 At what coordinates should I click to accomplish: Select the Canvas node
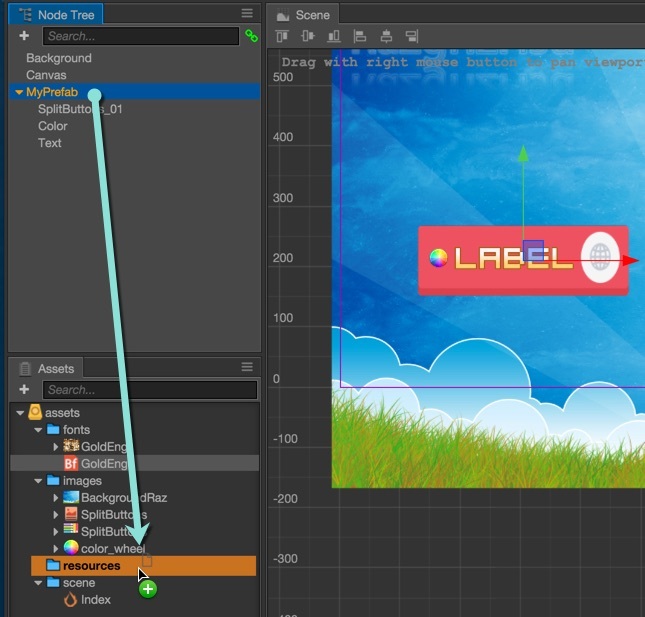point(46,75)
